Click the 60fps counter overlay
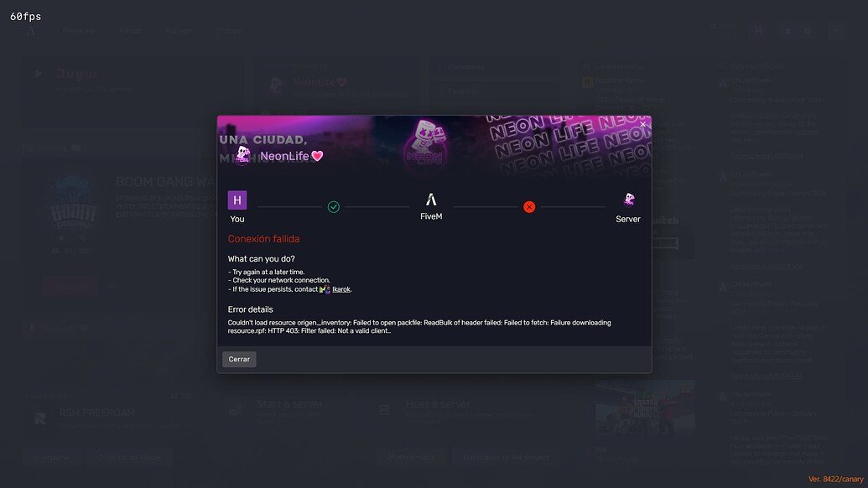 25,17
